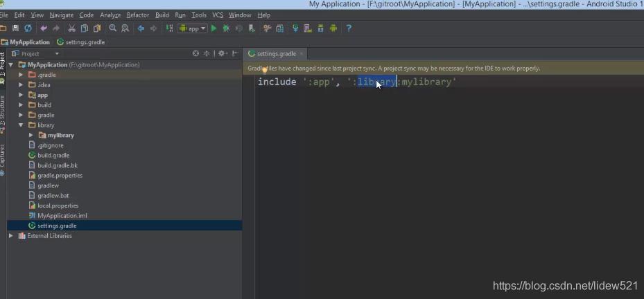644x299 pixels.
Task: Expand the mylibrary module arrow
Action: (x=31, y=135)
